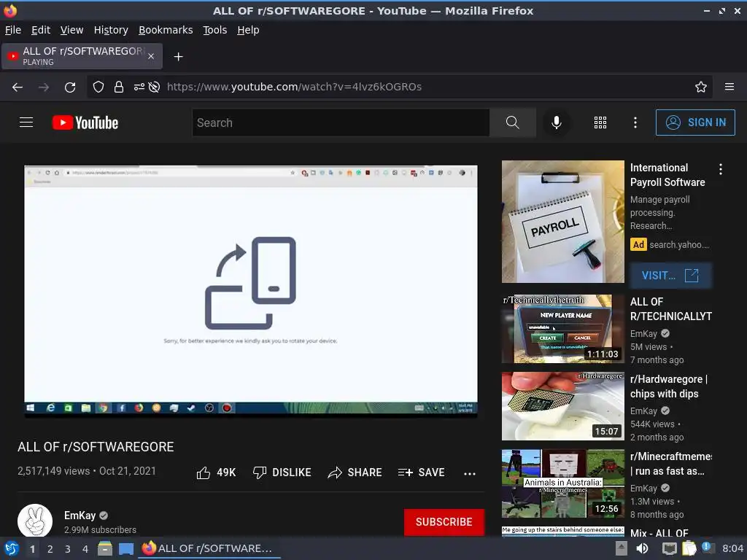Open the Firefox hamburger application menu
The image size is (747, 560).
(x=729, y=87)
